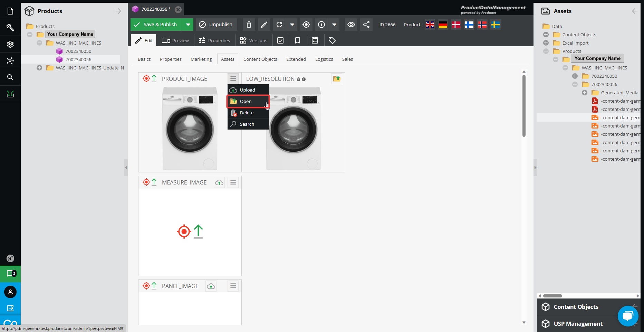Open the Preview tab
The width and height of the screenshot is (644, 332).
[x=175, y=40]
